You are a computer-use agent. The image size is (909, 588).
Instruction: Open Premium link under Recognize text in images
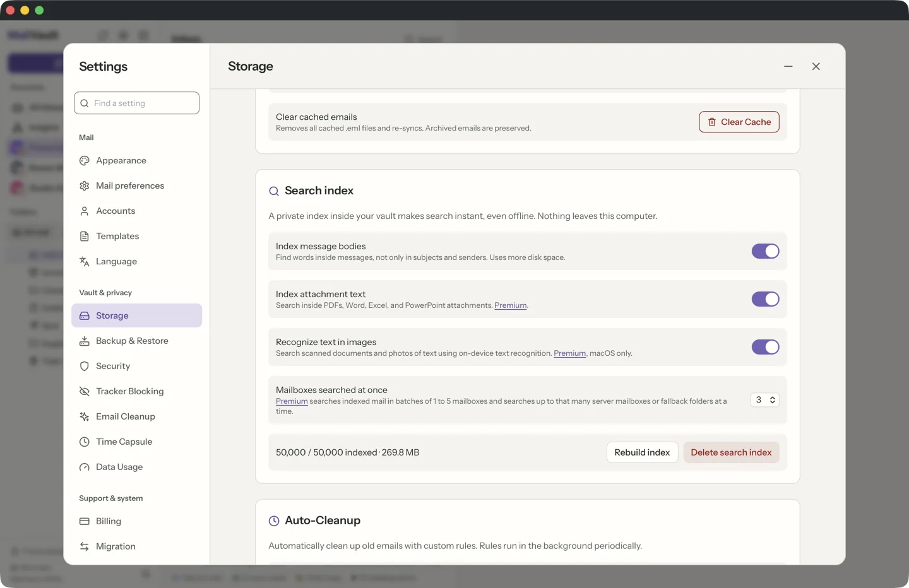click(x=569, y=353)
